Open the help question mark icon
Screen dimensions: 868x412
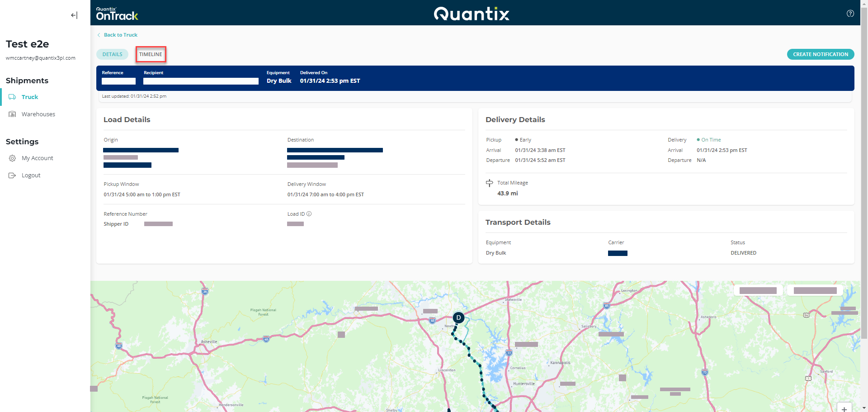850,14
